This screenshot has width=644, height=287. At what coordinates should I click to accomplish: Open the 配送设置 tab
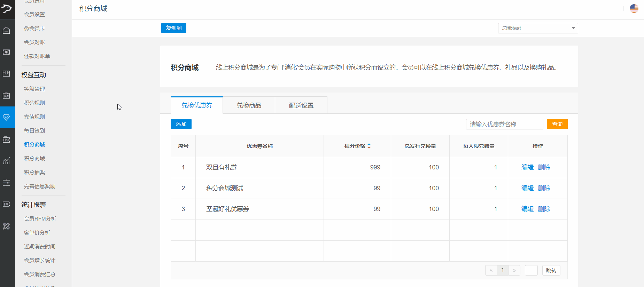(301, 105)
